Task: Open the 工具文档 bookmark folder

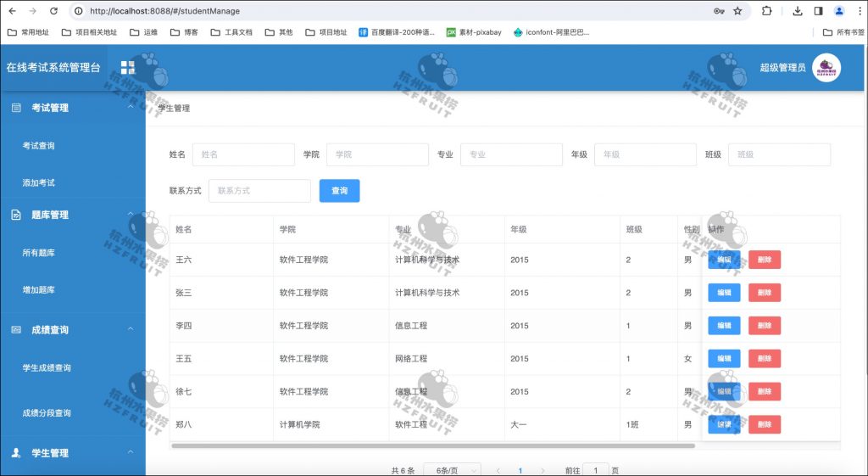Action: [x=231, y=32]
